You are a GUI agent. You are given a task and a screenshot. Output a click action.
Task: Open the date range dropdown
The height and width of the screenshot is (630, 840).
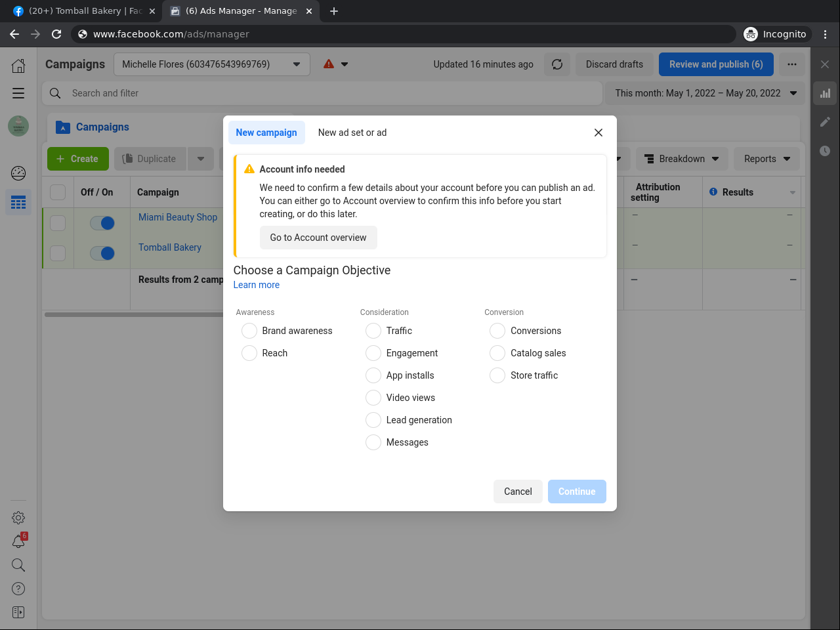(x=705, y=93)
